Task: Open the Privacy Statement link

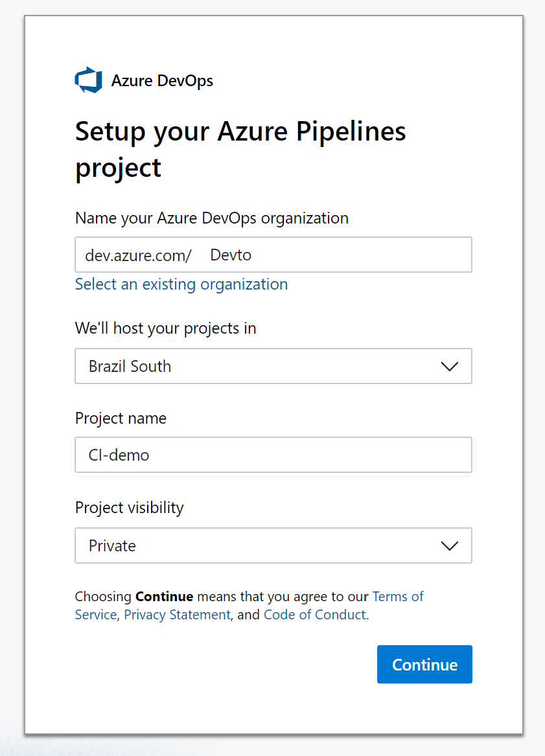Action: pos(177,615)
